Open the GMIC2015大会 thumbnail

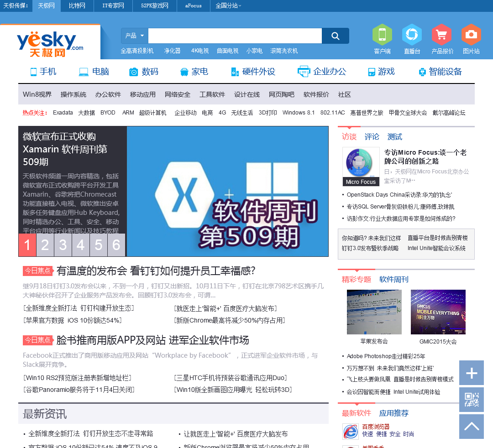(438, 312)
